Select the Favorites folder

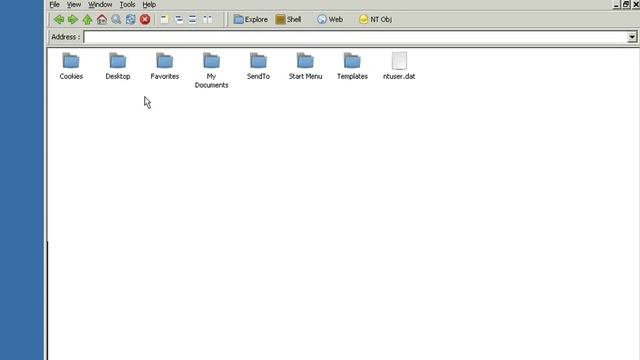[164, 66]
